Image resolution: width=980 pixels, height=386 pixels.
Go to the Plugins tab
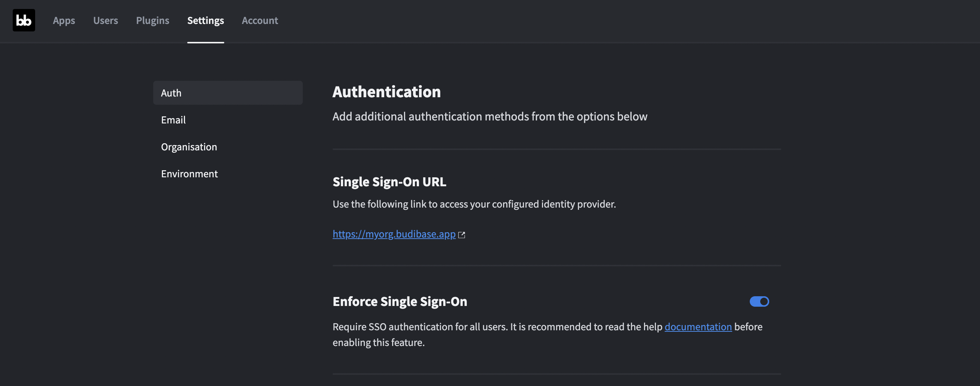tap(152, 21)
